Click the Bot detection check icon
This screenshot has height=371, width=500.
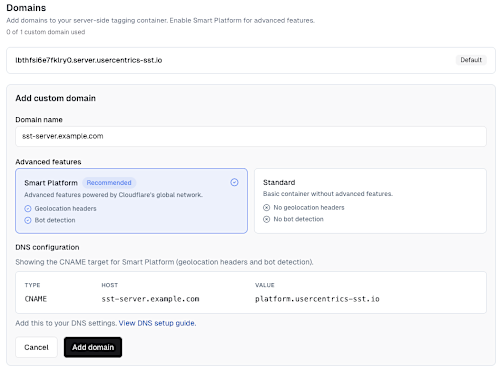28,220
